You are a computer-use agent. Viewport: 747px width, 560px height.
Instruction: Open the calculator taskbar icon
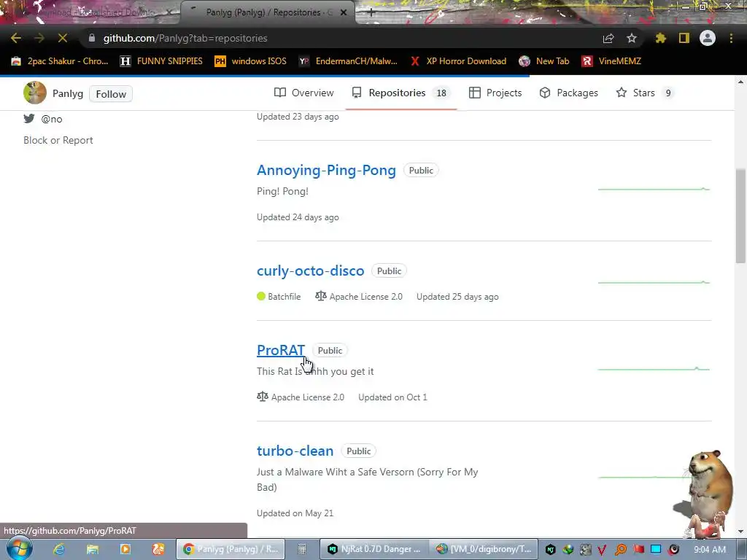pyautogui.click(x=301, y=549)
